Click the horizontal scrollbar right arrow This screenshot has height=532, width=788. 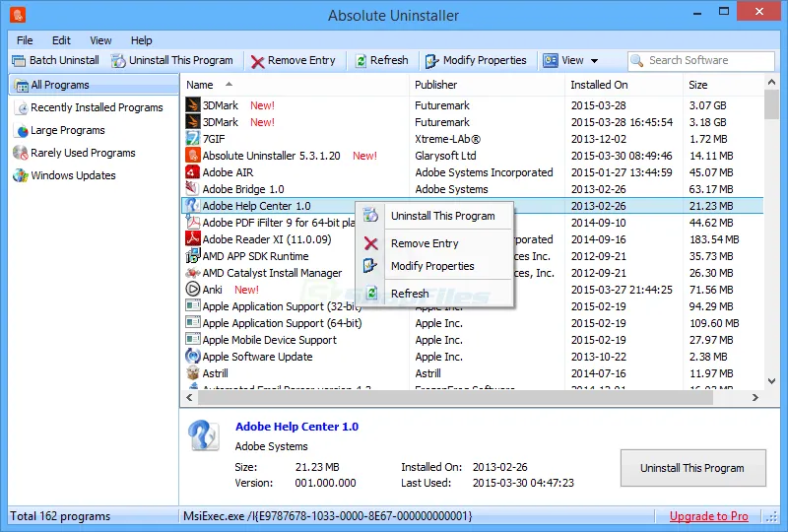pyautogui.click(x=755, y=398)
